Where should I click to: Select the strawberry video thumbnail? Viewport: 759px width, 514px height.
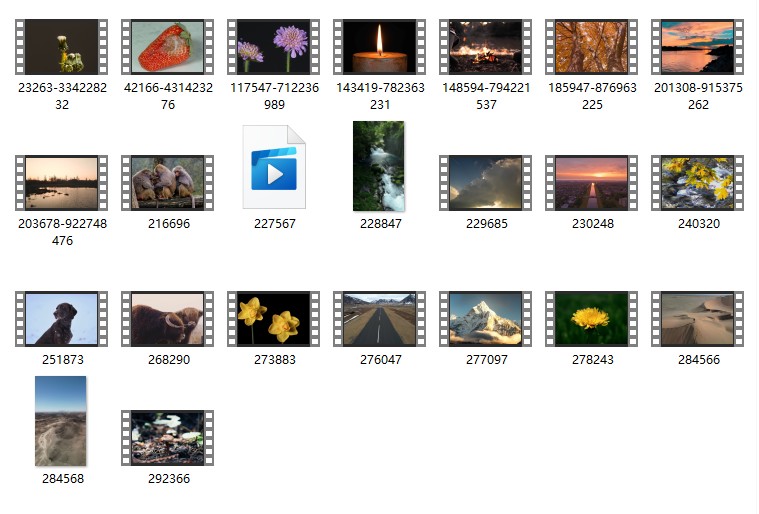[167, 47]
